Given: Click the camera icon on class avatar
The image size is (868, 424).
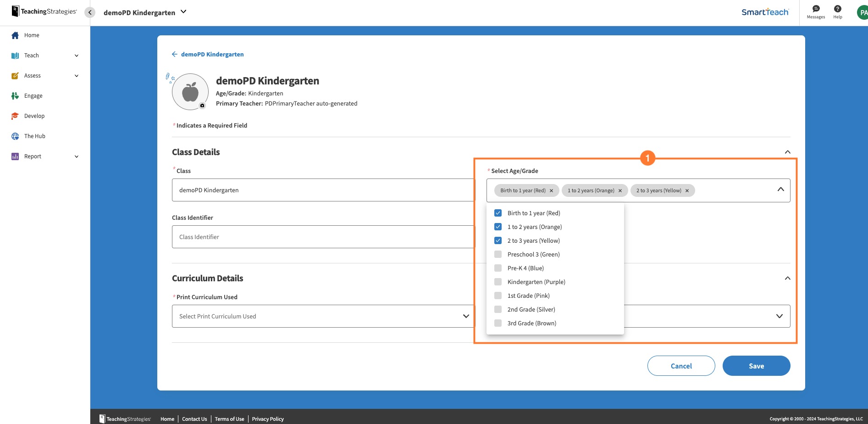Looking at the screenshot, I should tap(202, 106).
